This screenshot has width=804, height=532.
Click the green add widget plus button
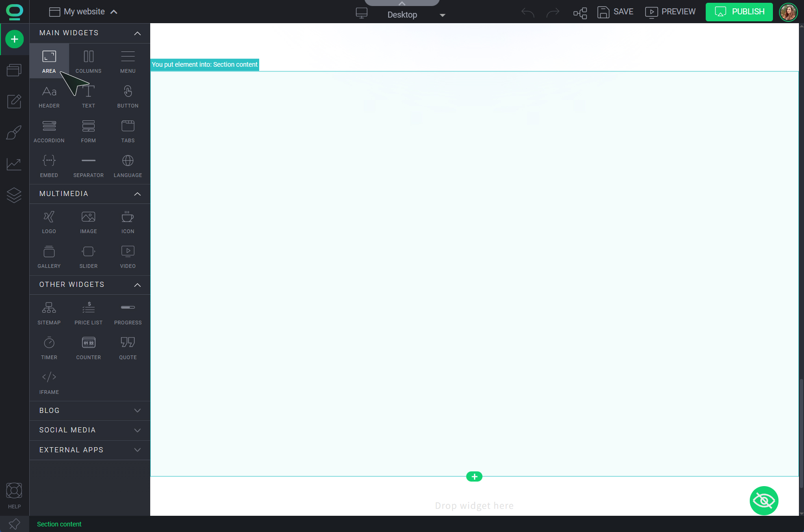click(x=14, y=39)
